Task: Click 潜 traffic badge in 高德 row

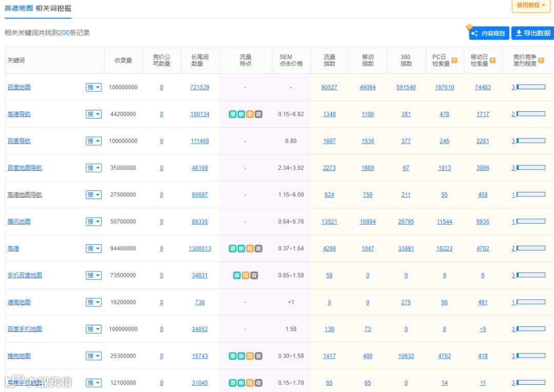Action: click(x=232, y=248)
